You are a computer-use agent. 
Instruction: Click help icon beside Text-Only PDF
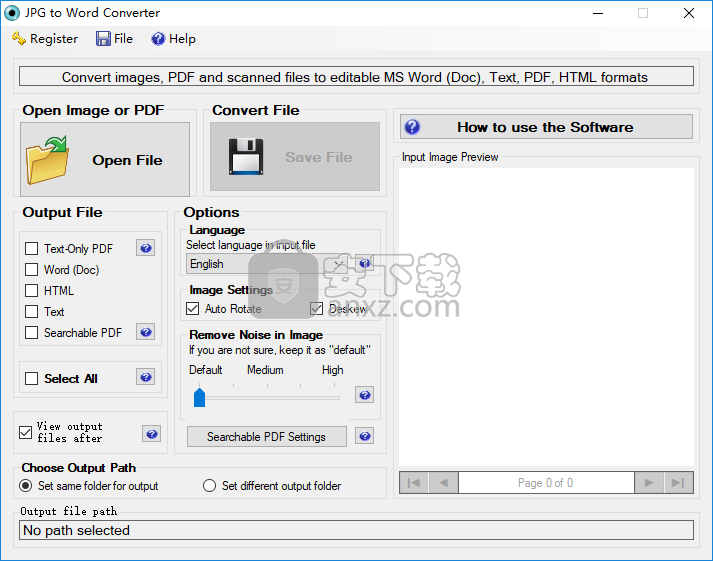pos(146,248)
